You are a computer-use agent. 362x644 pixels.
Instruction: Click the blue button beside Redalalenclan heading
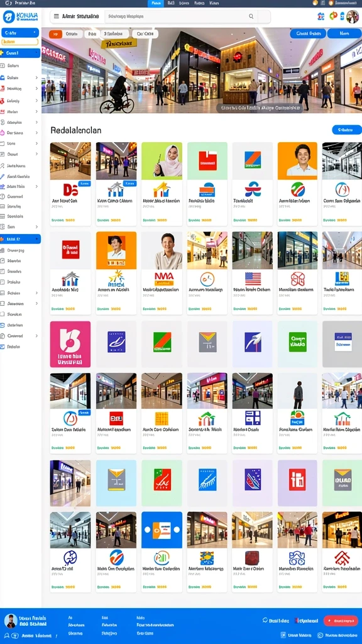click(x=347, y=130)
